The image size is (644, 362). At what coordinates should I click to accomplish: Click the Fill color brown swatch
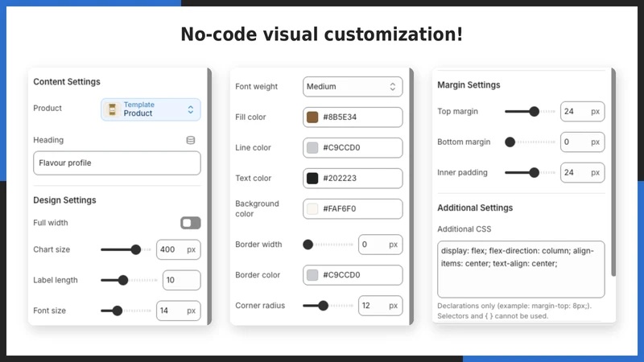point(312,117)
